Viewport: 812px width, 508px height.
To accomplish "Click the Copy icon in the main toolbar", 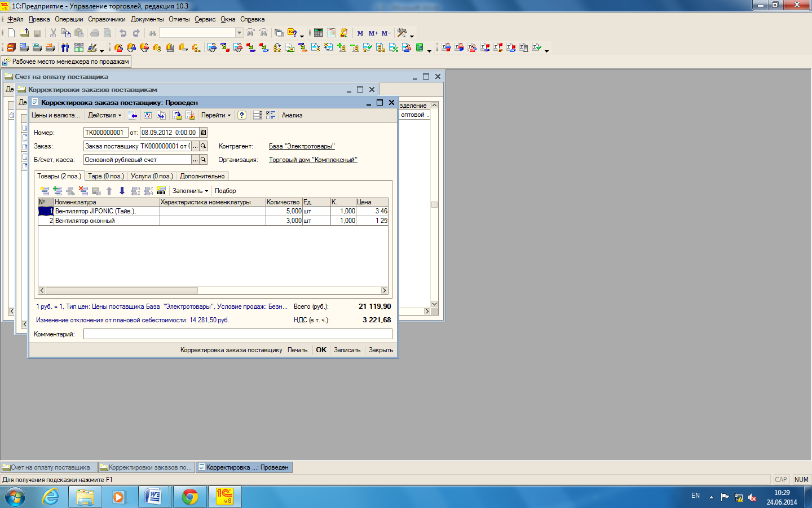I will pos(66,33).
